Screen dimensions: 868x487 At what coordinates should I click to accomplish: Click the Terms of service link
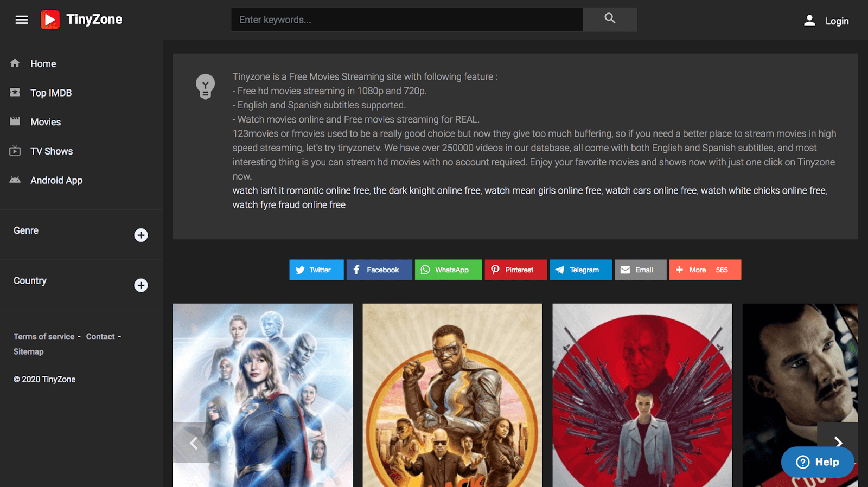pyautogui.click(x=44, y=337)
